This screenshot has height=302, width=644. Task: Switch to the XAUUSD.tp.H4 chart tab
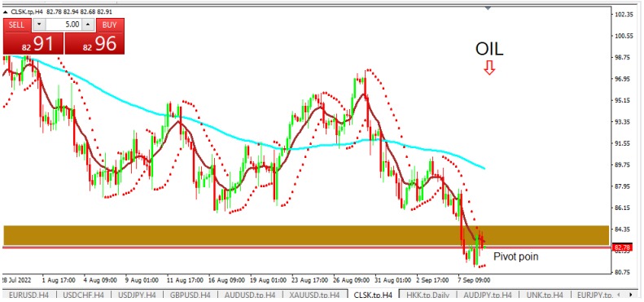(x=314, y=295)
